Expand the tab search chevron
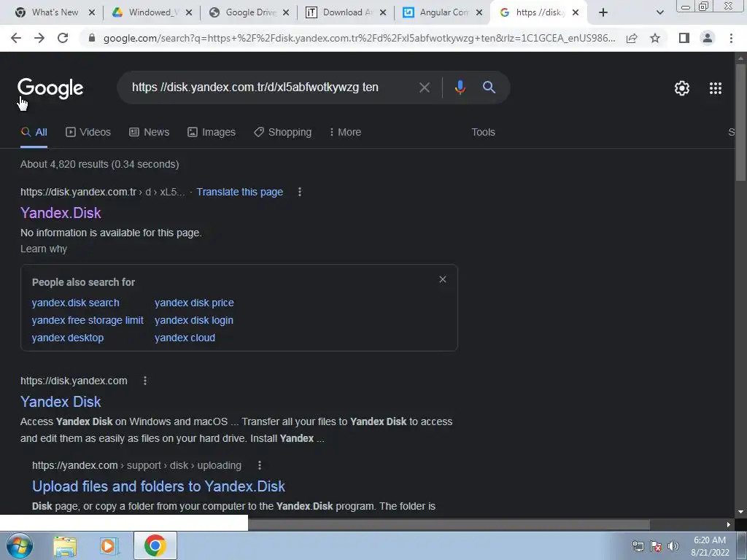Screen dimensions: 747x560 point(659,12)
